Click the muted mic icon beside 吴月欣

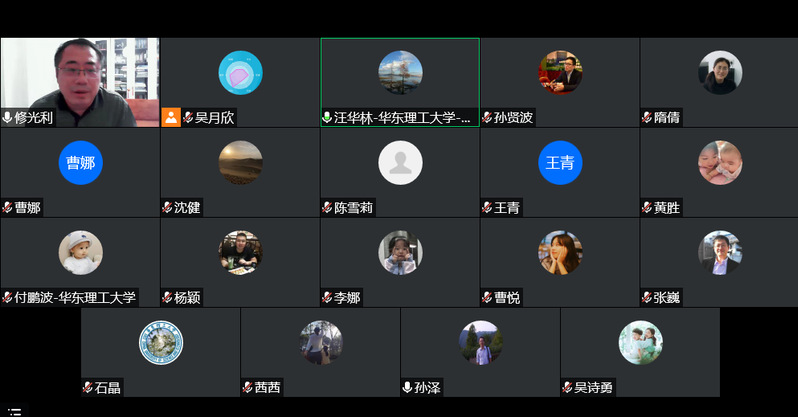pyautogui.click(x=188, y=118)
